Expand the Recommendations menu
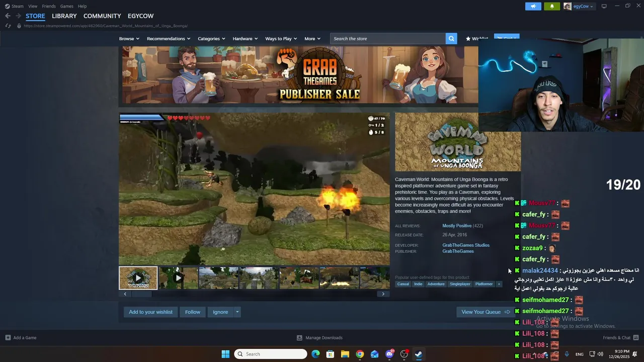 pyautogui.click(x=169, y=39)
